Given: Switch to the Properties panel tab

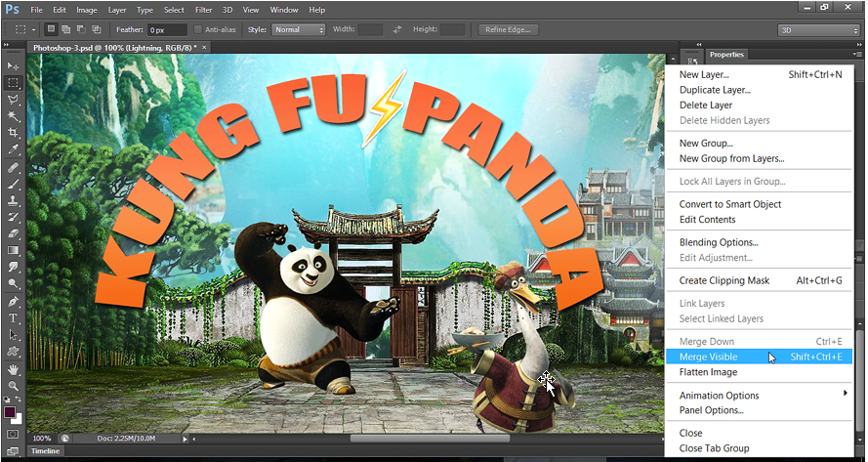Looking at the screenshot, I should point(726,55).
